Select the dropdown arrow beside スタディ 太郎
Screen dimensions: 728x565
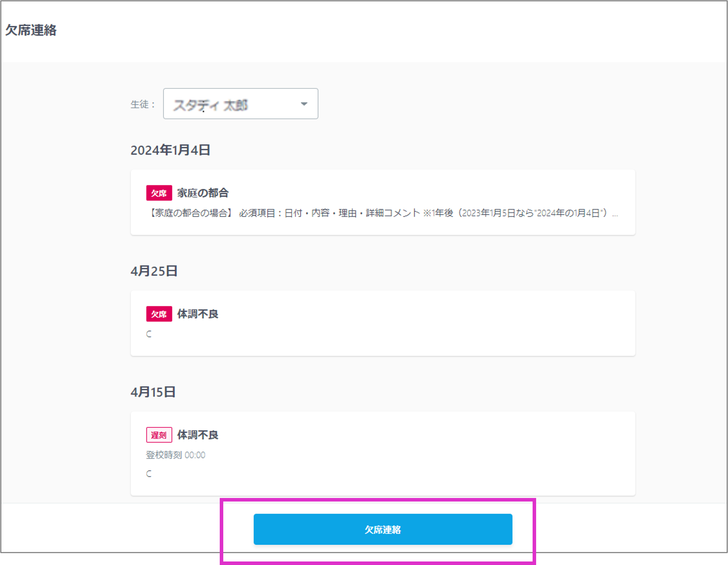[303, 104]
